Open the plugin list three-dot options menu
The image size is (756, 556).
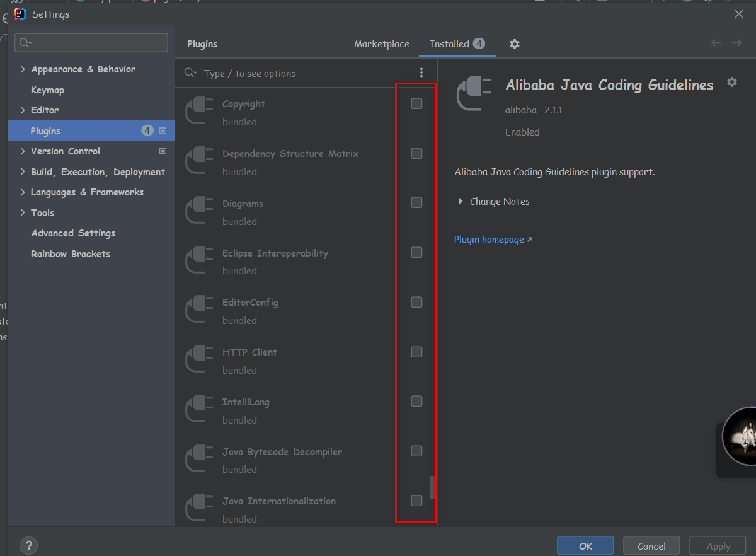[x=421, y=73]
